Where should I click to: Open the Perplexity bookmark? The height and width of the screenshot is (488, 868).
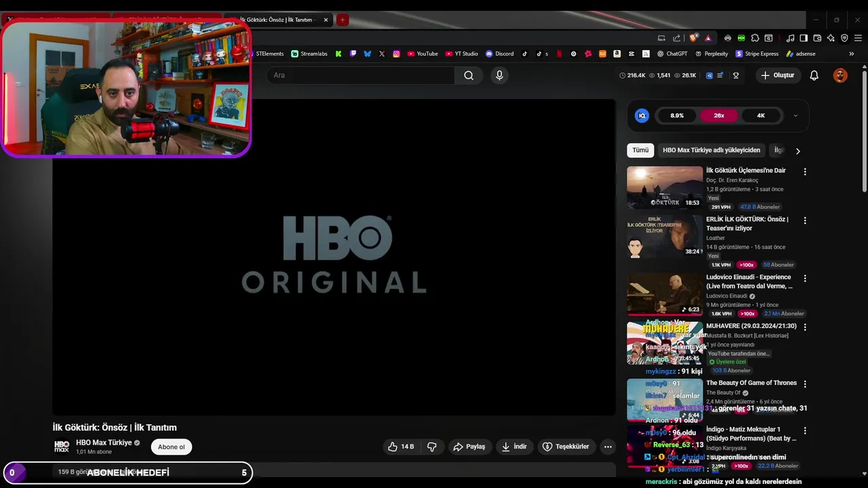[711, 54]
